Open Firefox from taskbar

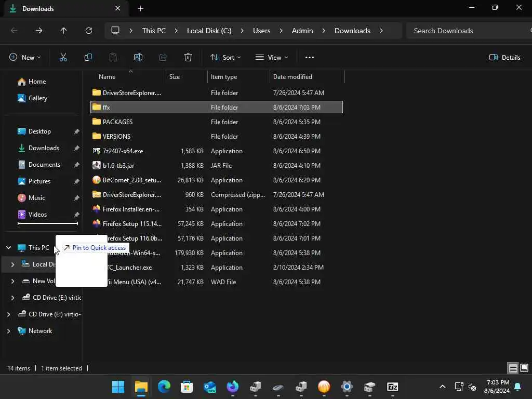coord(232,387)
